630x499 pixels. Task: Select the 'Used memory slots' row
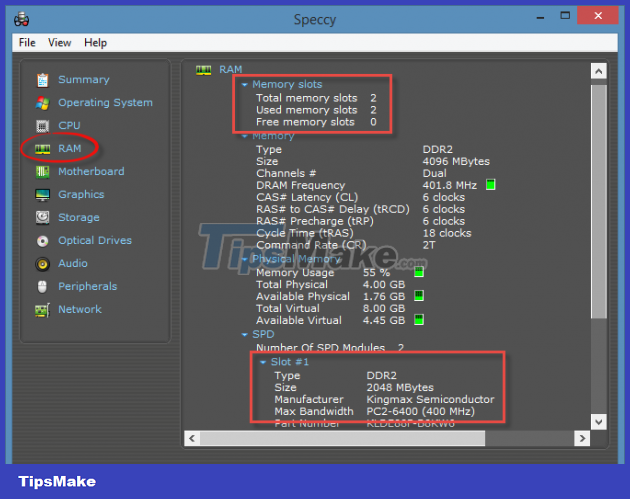tap(316, 110)
